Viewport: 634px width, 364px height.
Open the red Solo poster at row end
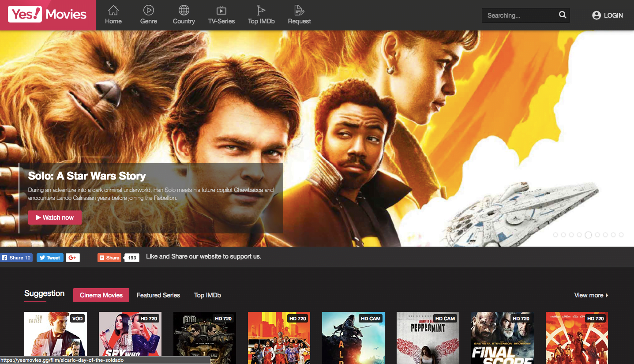pyautogui.click(x=577, y=338)
